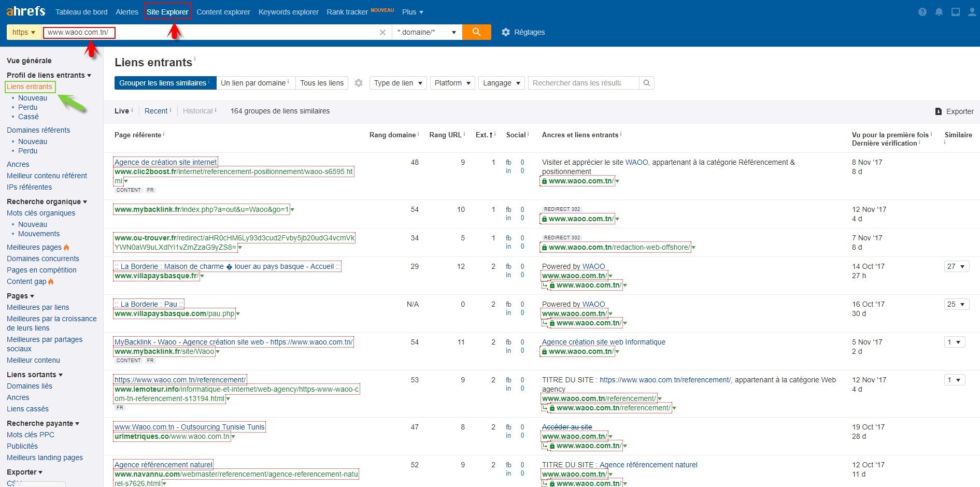Click the ahrefs logo
This screenshot has width=980, height=487.
(x=26, y=11)
